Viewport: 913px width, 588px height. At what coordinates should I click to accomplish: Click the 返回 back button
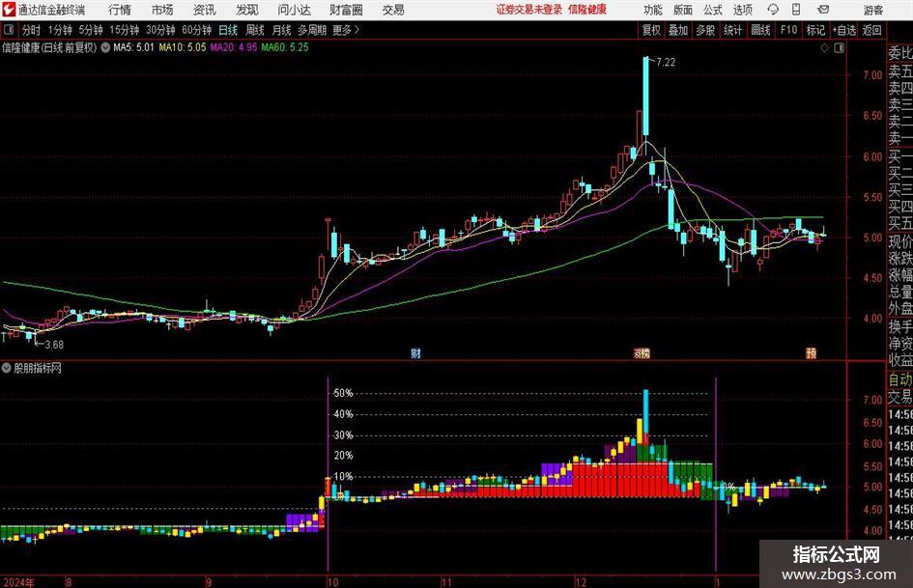[871, 30]
